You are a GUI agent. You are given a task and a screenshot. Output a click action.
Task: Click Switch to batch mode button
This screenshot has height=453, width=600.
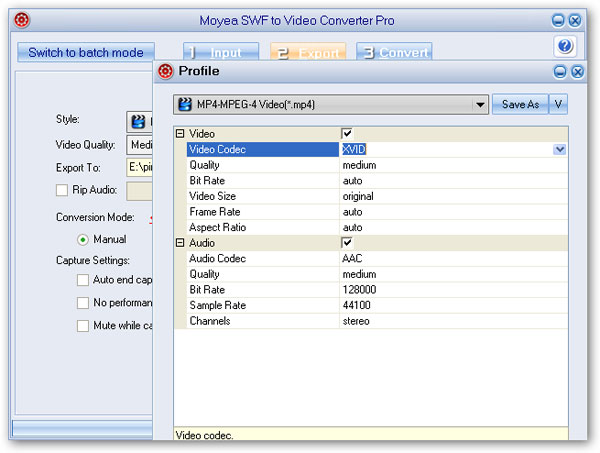[86, 52]
